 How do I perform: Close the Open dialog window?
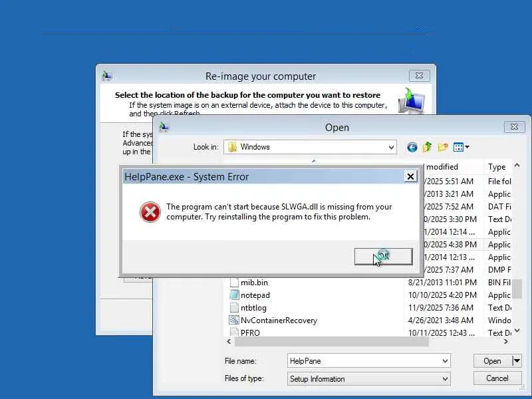pyautogui.click(x=514, y=127)
